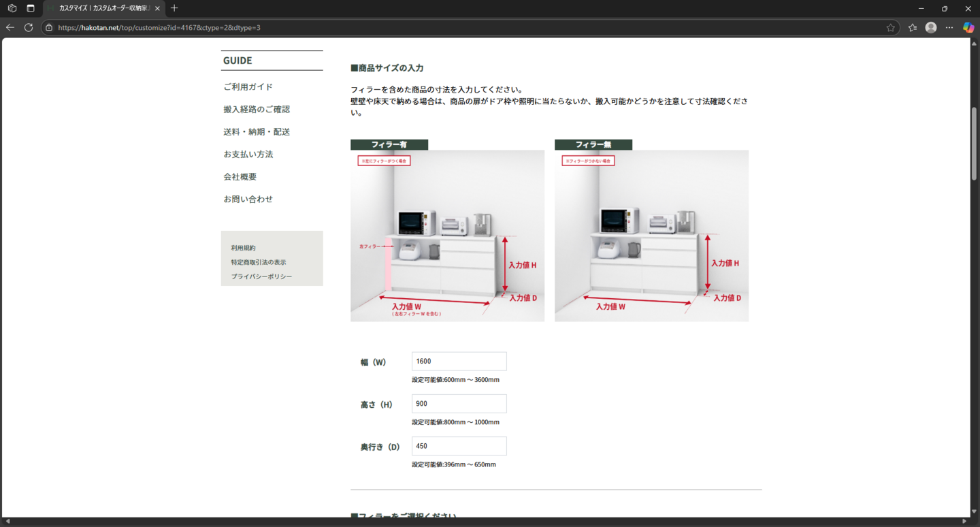The width and height of the screenshot is (980, 527).
Task: Open a new tab with plus button
Action: 174,8
